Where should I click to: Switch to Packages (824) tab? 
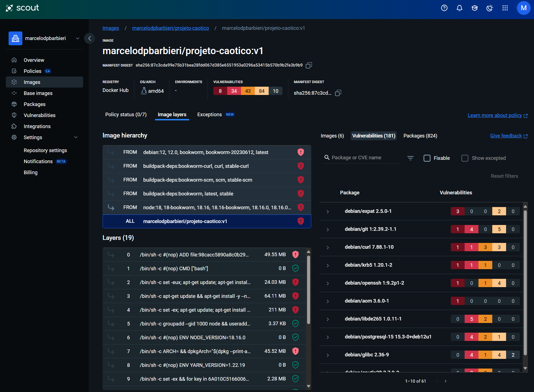tap(420, 136)
